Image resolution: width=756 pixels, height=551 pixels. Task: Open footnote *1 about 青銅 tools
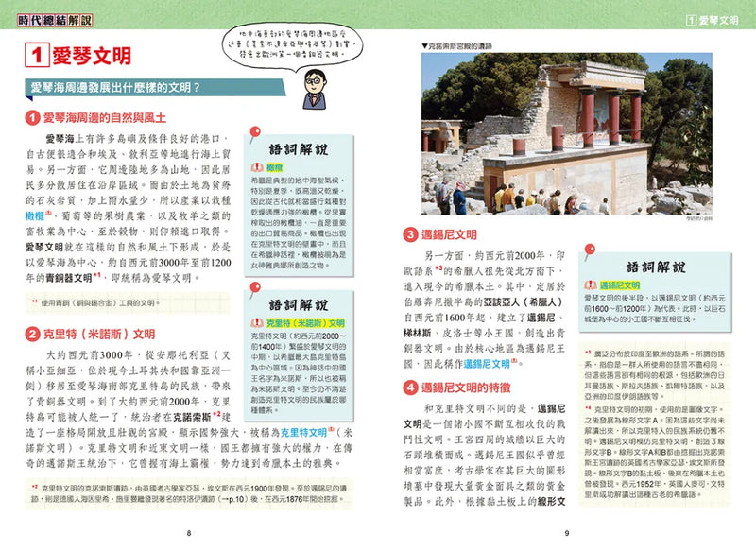[33, 301]
